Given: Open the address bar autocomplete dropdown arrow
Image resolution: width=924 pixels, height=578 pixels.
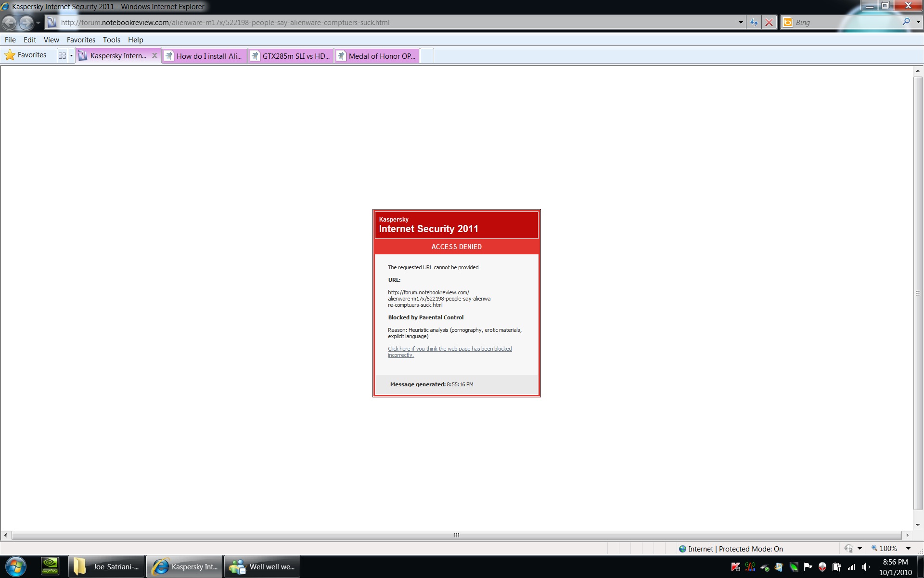Looking at the screenshot, I should (x=740, y=22).
